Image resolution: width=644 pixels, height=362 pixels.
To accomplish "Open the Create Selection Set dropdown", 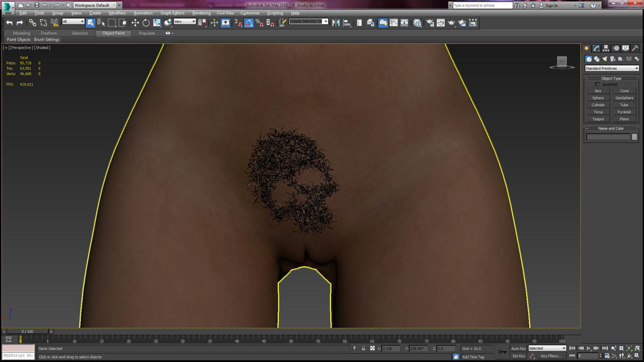I will [x=308, y=22].
